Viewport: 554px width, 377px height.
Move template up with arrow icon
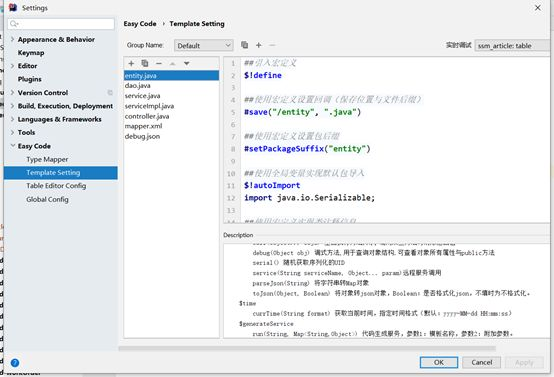pyautogui.click(x=172, y=64)
